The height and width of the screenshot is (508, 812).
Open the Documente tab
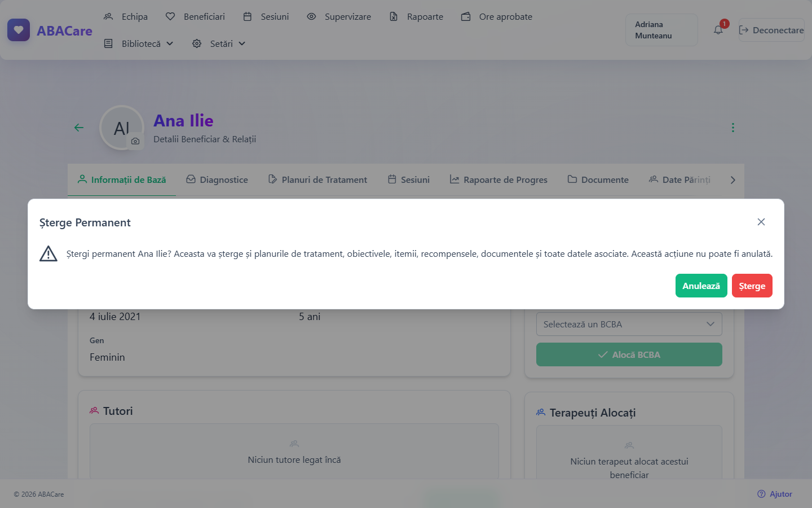(598, 179)
